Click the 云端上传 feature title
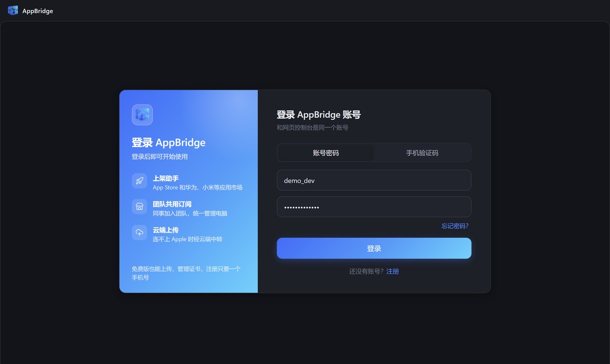610x364 pixels. tap(165, 230)
